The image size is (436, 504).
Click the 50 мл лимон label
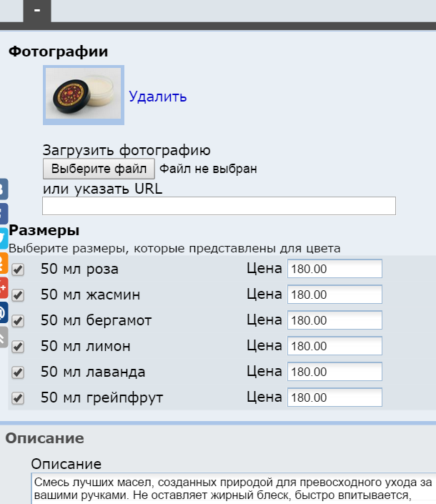[86, 346]
